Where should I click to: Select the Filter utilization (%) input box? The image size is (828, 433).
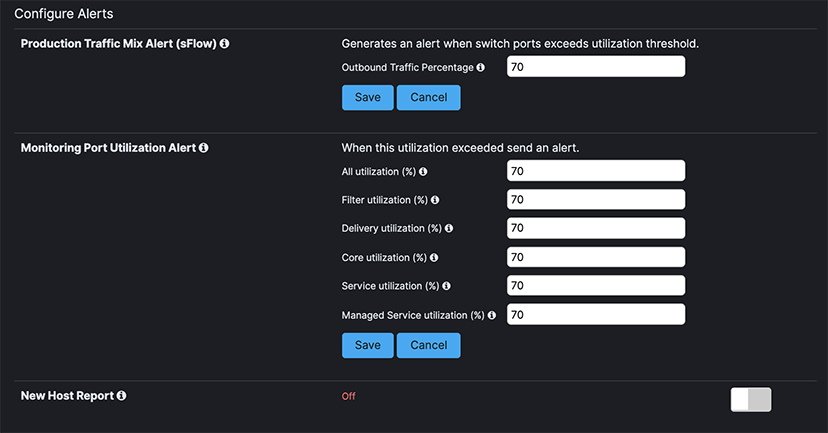tap(596, 200)
